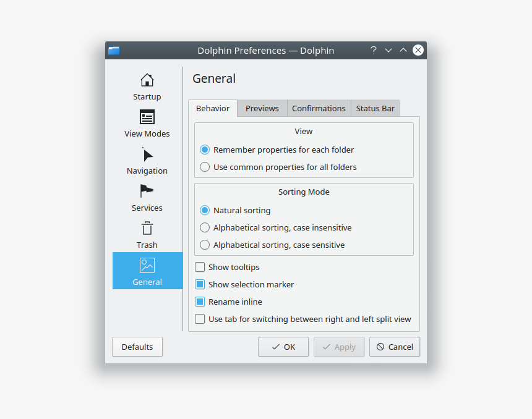Select Remember properties for each folder
The height and width of the screenshot is (419, 532).
(277, 150)
